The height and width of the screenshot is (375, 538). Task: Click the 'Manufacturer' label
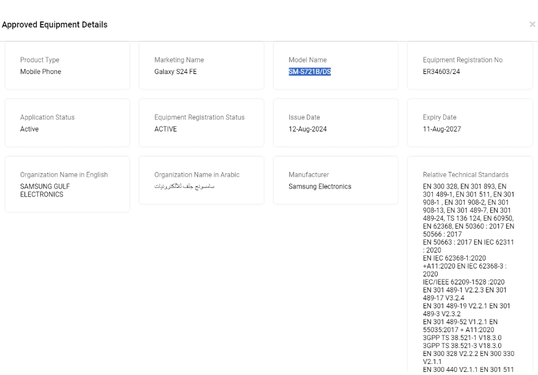coord(308,175)
